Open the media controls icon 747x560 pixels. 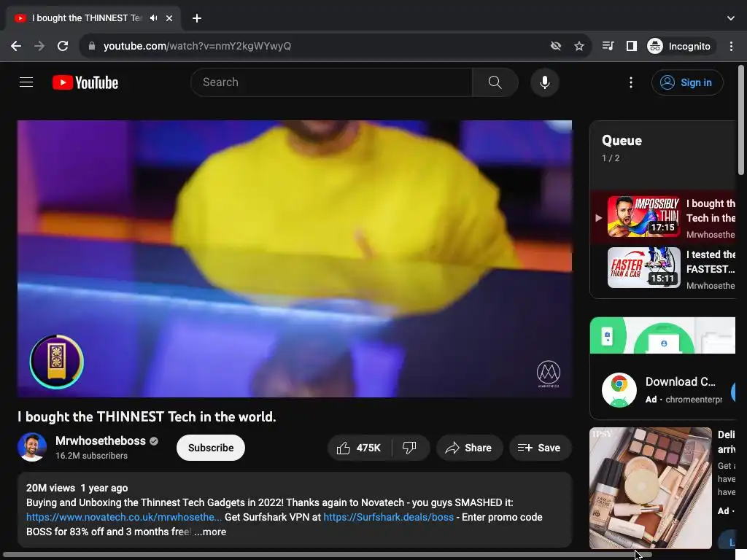608,46
